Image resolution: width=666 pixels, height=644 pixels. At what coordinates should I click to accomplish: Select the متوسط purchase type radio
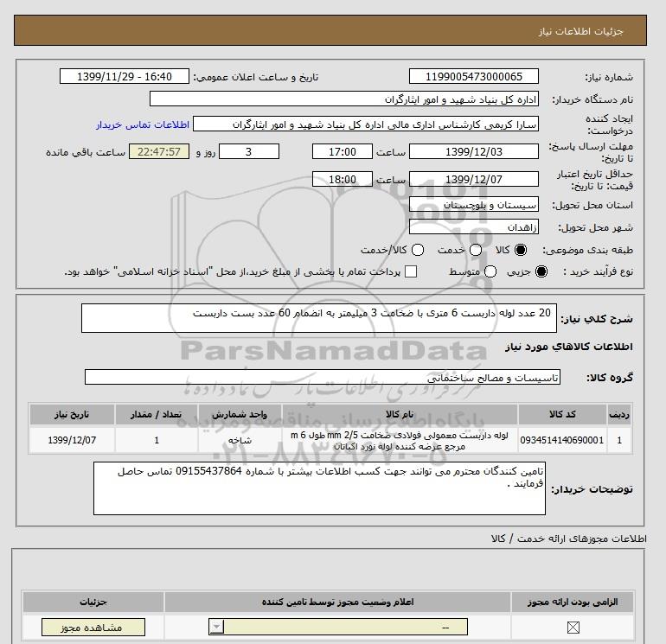pyautogui.click(x=490, y=271)
